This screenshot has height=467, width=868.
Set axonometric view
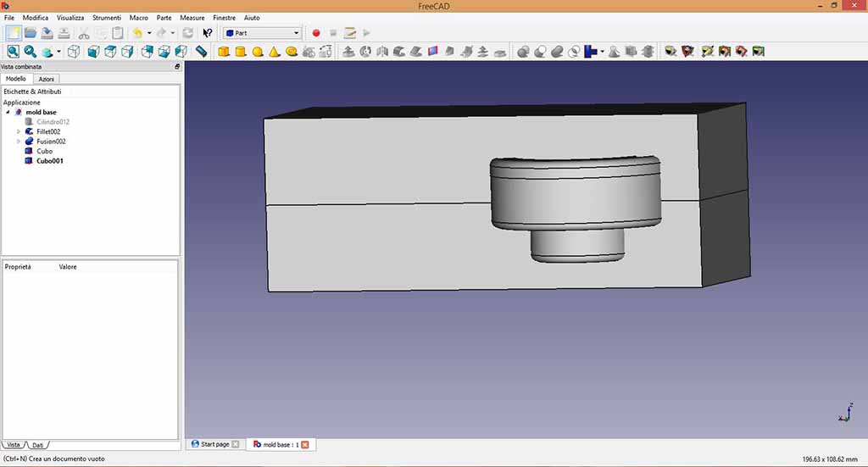coord(73,52)
